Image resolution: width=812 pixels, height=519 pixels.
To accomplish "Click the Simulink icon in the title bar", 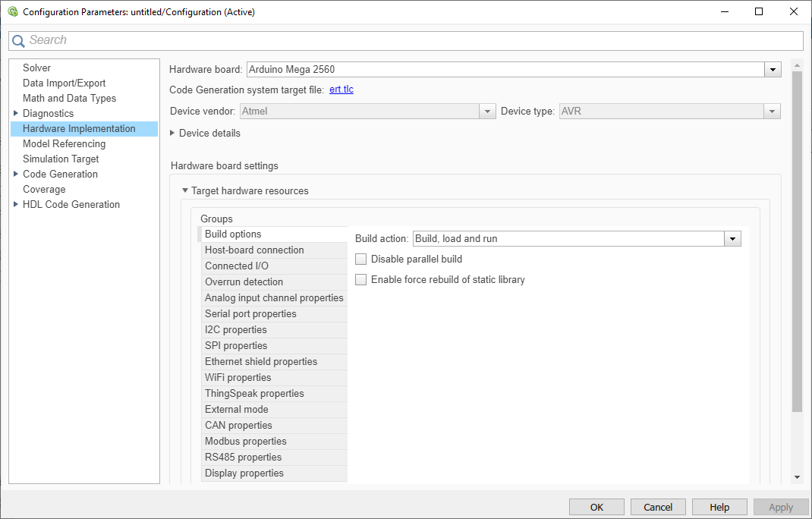I will point(12,11).
